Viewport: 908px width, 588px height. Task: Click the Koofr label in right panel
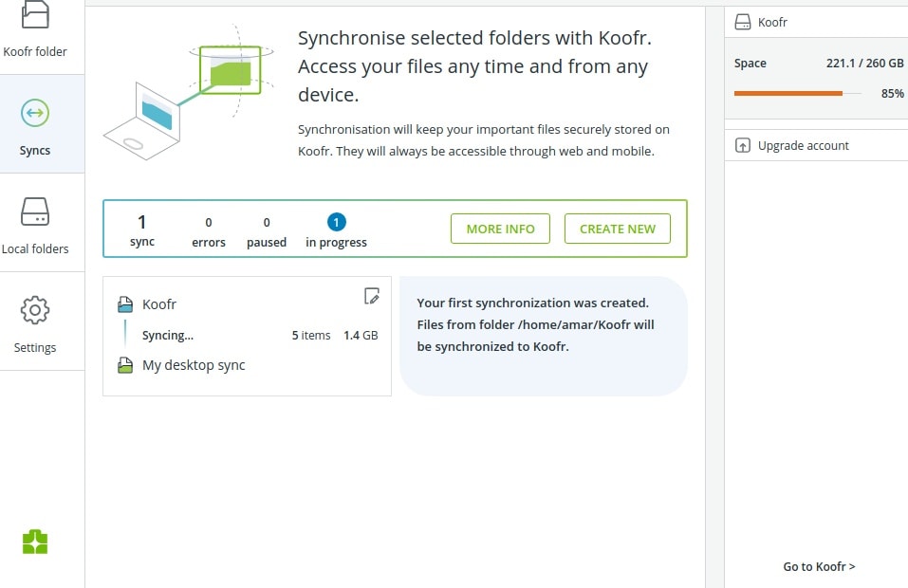click(772, 23)
